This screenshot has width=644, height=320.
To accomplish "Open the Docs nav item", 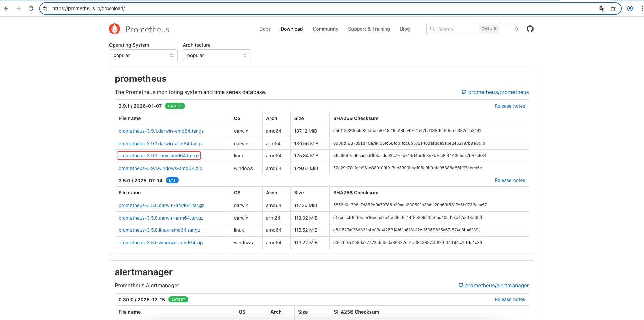I will point(265,29).
